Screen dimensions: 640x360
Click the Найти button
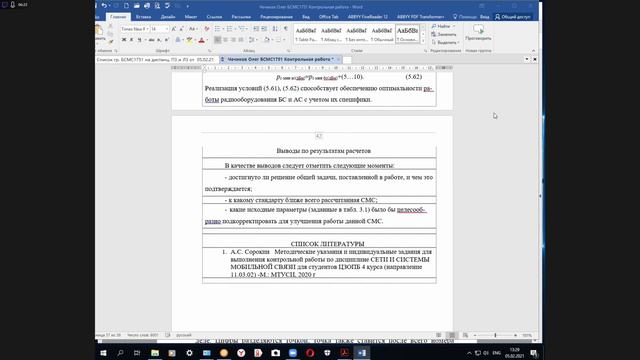(x=440, y=26)
